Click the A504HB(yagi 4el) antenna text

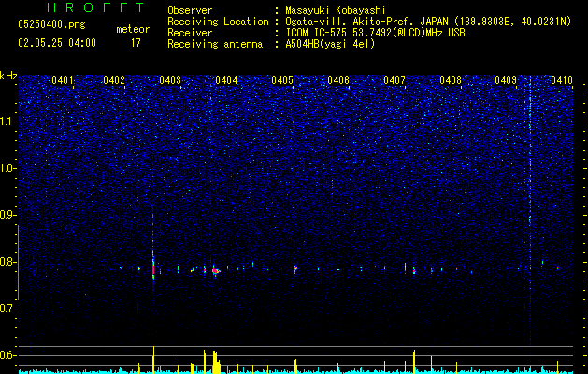point(330,44)
